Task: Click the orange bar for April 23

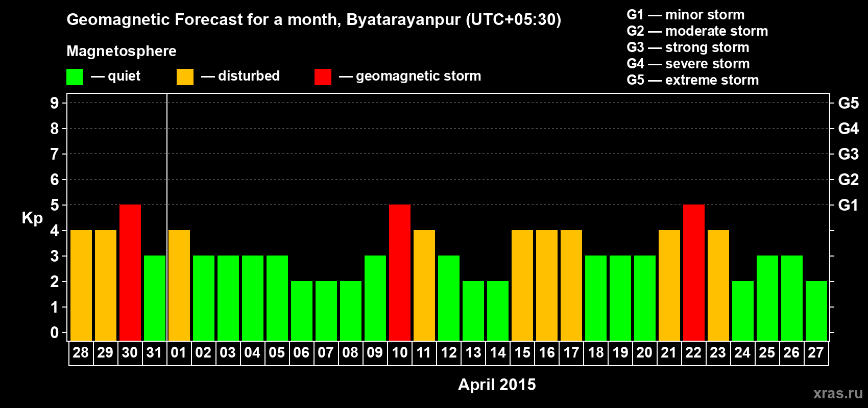Action: click(718, 286)
